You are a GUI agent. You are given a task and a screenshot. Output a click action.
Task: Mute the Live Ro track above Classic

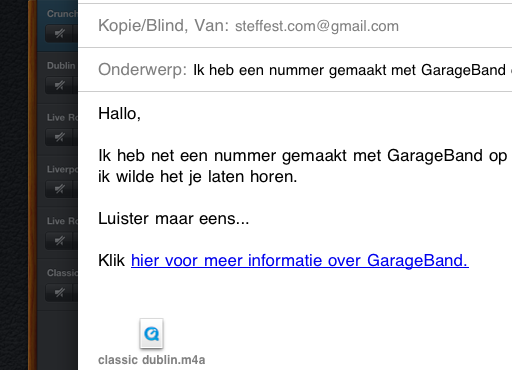point(59,241)
